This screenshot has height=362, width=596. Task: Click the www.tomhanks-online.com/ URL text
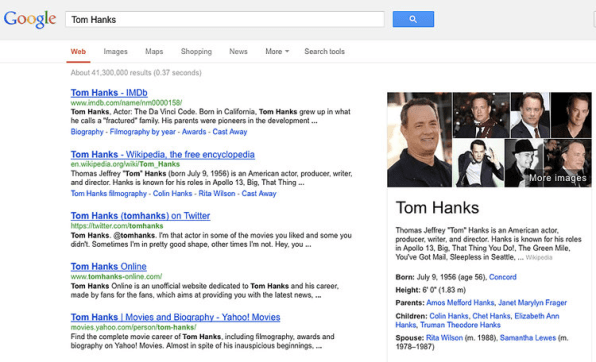[x=116, y=276]
